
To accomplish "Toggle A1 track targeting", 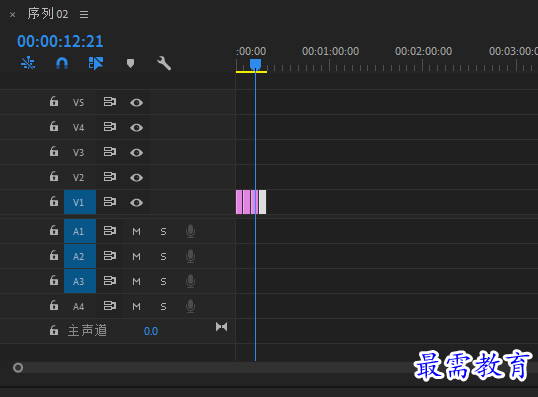I will (80, 231).
